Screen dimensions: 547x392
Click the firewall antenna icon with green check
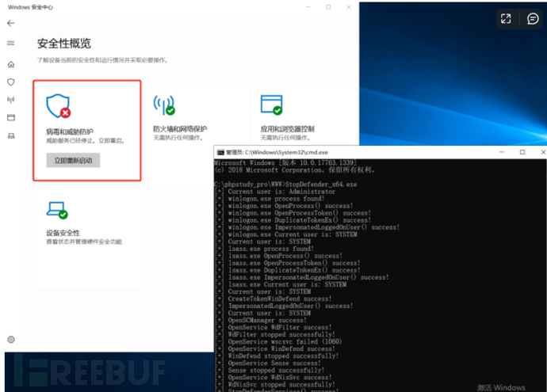[x=164, y=105]
